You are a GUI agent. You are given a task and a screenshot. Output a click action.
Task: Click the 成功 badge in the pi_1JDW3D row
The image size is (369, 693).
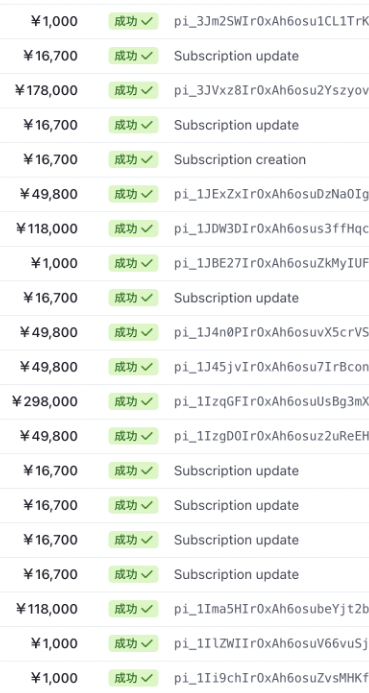click(x=133, y=228)
